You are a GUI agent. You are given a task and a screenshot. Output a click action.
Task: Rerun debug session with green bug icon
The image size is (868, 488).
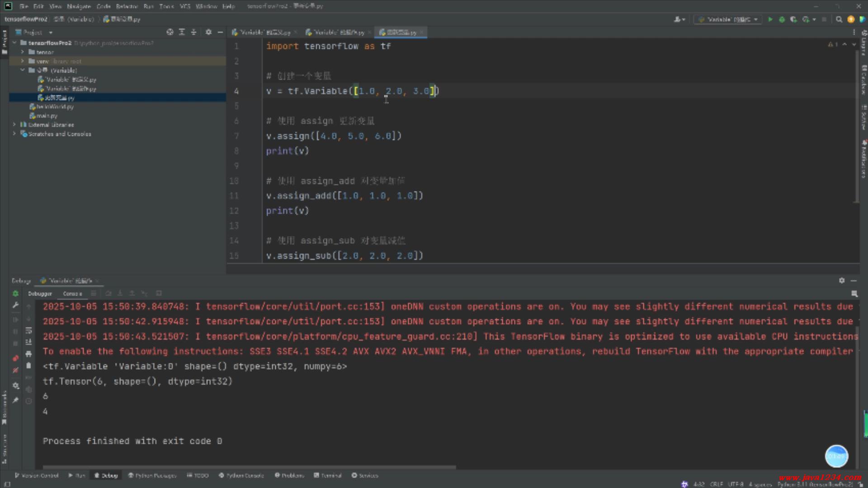[x=15, y=293]
